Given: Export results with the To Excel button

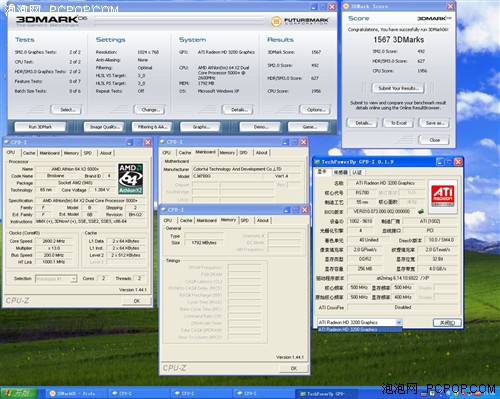Looking at the screenshot, I should (398, 123).
